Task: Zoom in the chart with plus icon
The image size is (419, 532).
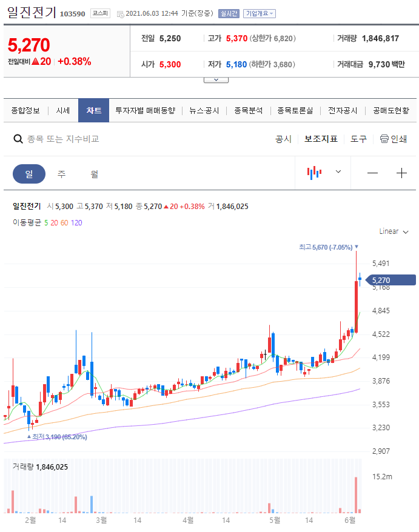Action: pos(401,173)
